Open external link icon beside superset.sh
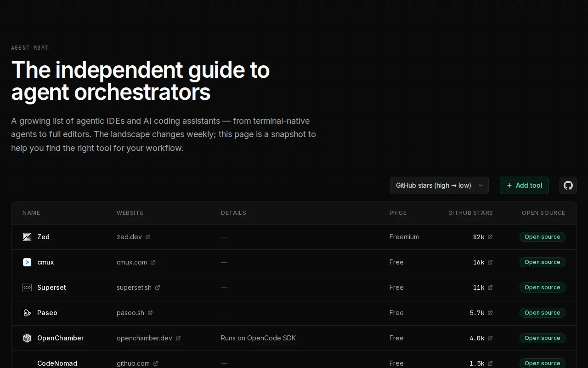Image resolution: width=588 pixels, height=368 pixels. click(x=158, y=287)
